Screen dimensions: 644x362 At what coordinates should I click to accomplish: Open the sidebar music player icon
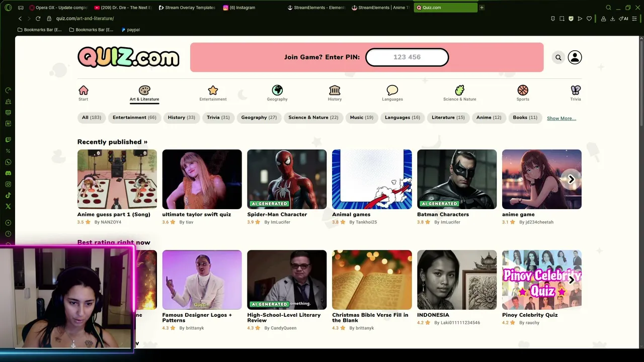tap(8, 223)
